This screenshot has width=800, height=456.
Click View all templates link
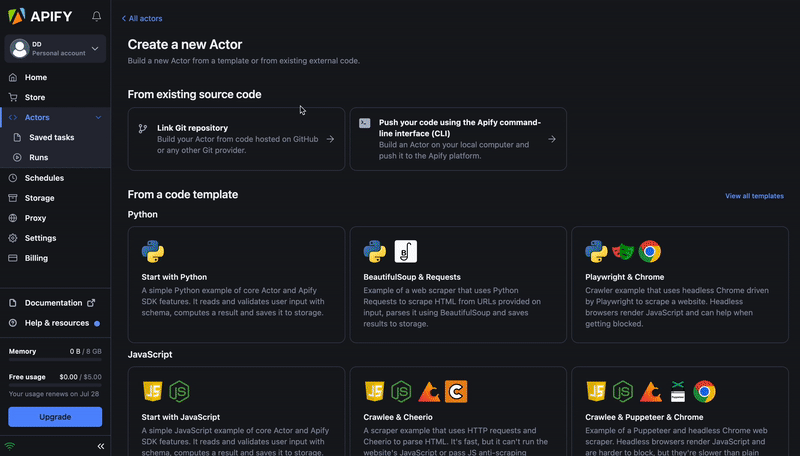coord(754,196)
